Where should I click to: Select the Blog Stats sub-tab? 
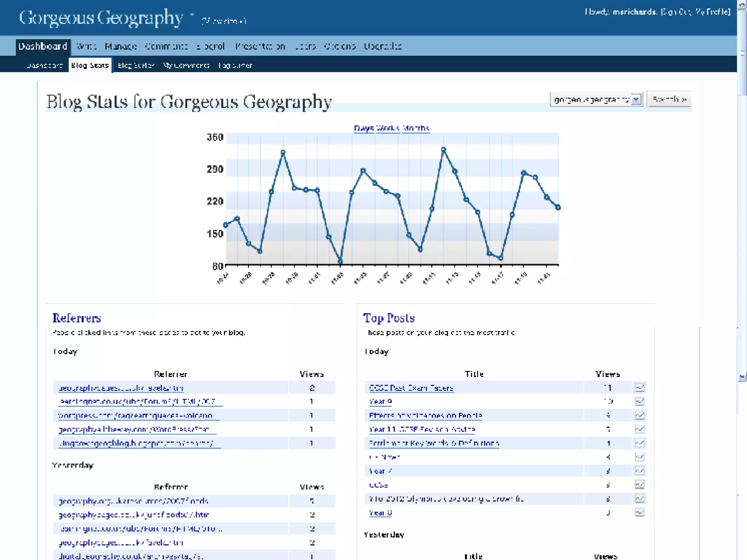[90, 66]
